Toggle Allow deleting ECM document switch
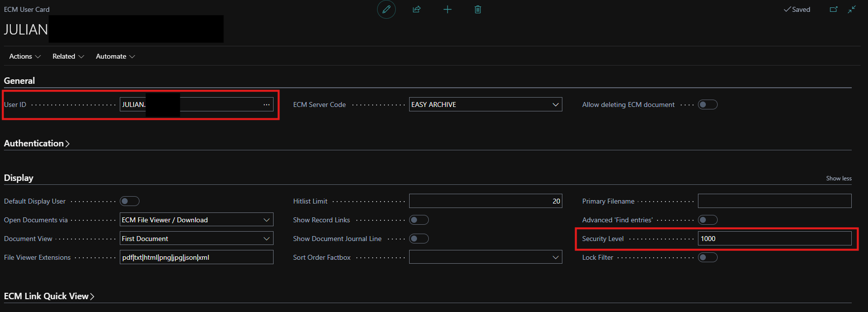The image size is (868, 312). click(707, 104)
